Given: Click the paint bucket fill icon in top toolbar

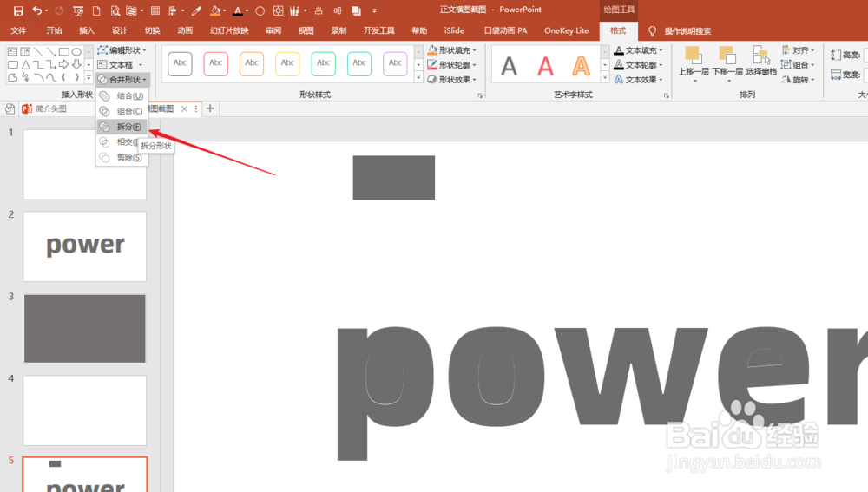Looking at the screenshot, I should 215,10.
